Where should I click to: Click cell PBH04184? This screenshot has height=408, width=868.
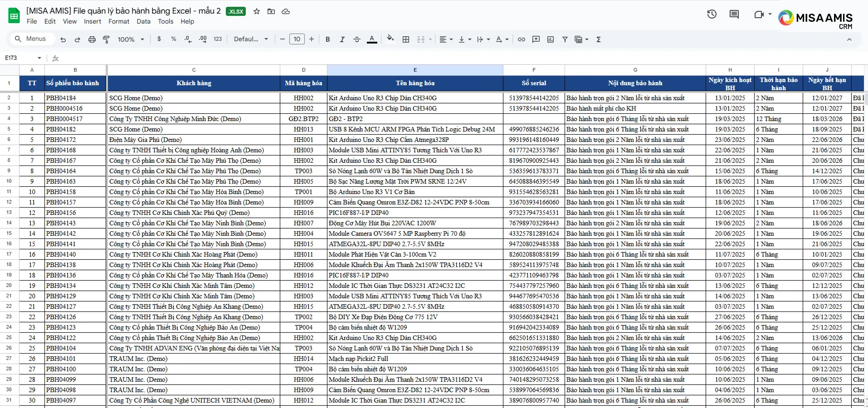[75, 98]
